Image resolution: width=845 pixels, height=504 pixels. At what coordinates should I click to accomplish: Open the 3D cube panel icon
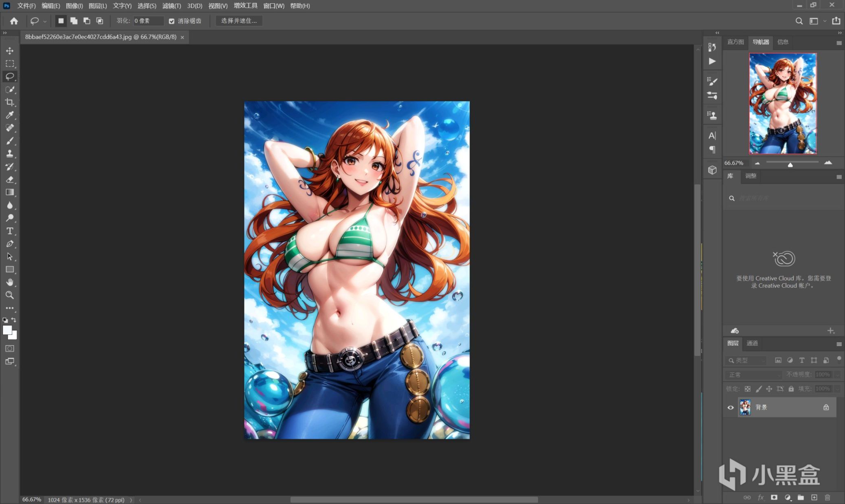tap(712, 170)
